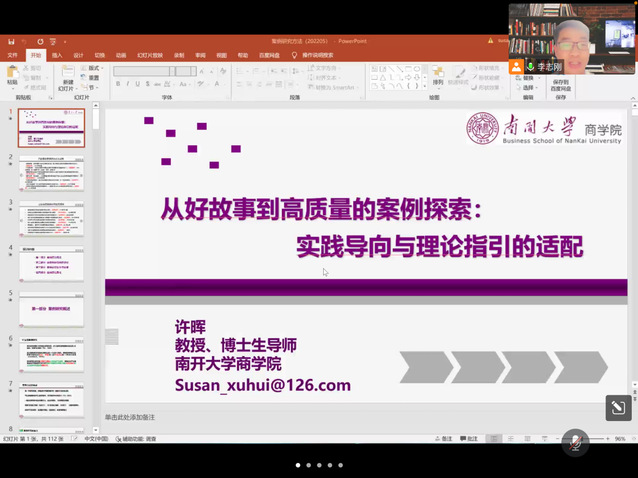
Task: Switch to the Design ribbon tab
Action: (x=78, y=55)
